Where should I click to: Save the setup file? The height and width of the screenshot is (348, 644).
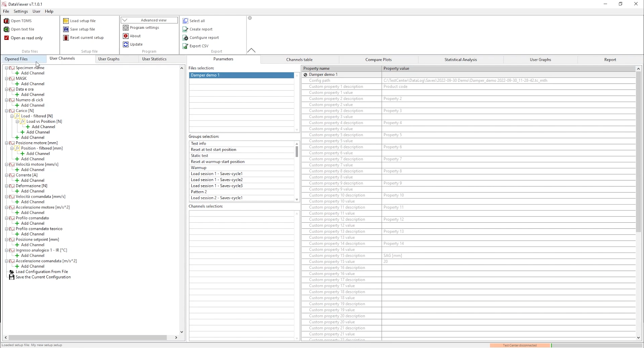[83, 29]
